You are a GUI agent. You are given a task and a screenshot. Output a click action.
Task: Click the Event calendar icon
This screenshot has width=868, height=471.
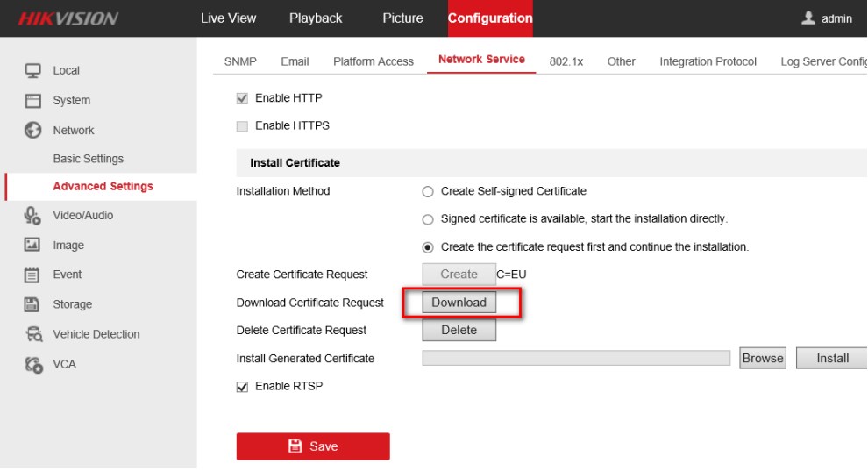pyautogui.click(x=32, y=275)
